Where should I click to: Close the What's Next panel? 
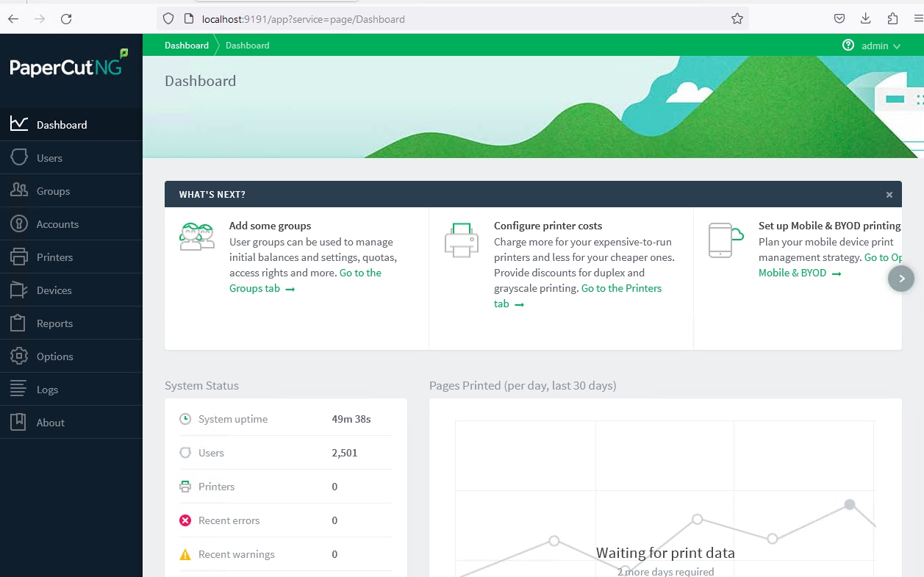click(x=889, y=195)
